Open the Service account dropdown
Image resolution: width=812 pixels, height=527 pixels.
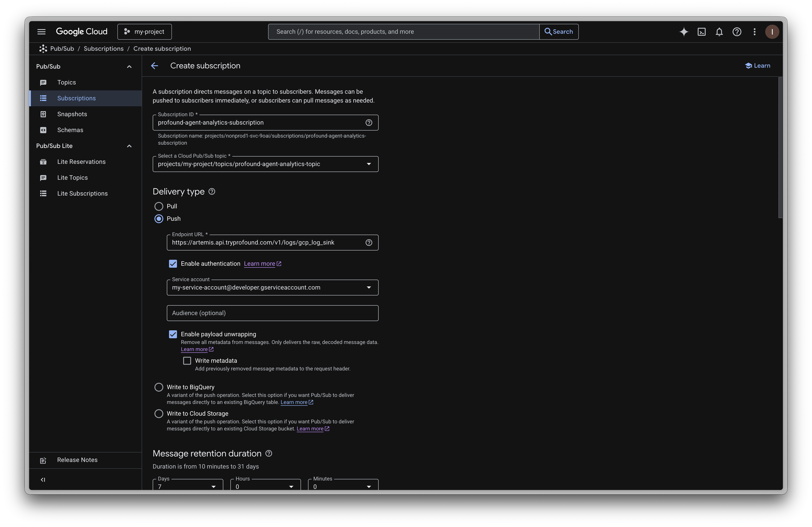pos(272,287)
